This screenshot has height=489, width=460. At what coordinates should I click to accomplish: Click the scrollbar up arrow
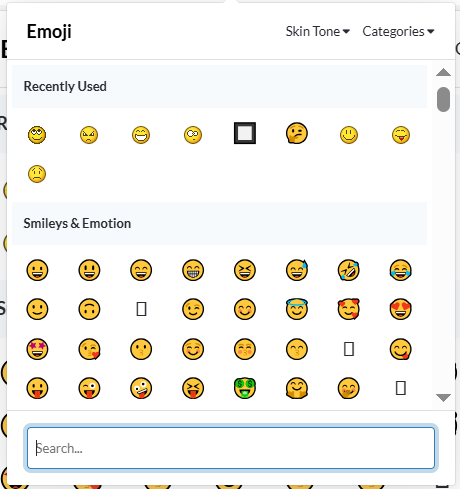tap(443, 72)
